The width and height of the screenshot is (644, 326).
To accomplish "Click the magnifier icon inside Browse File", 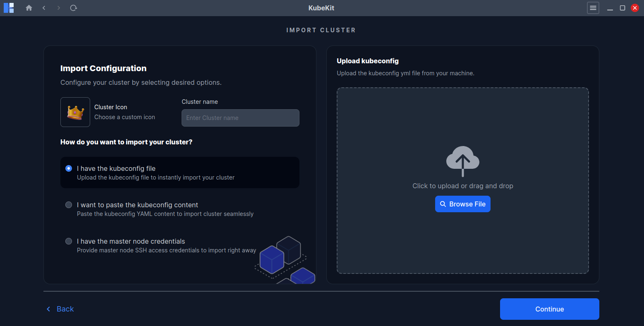I will [443, 204].
